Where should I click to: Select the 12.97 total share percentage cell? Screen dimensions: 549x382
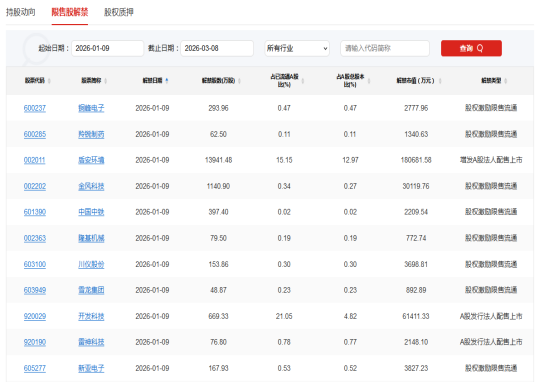[350, 160]
